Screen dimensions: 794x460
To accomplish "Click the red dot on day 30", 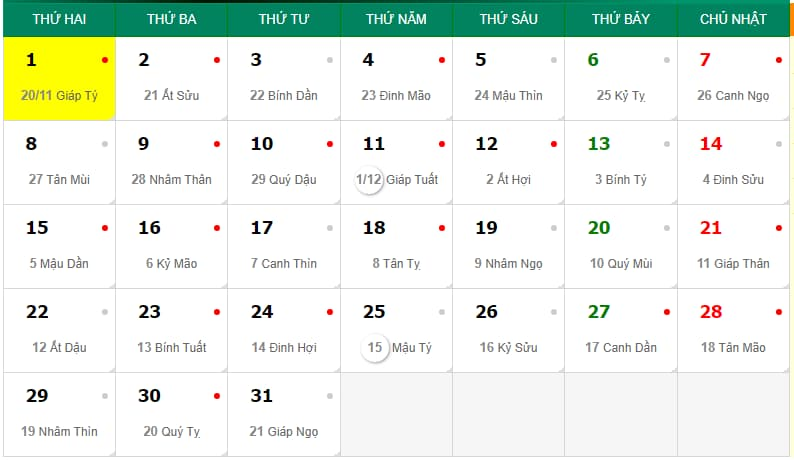I will pyautogui.click(x=217, y=396).
